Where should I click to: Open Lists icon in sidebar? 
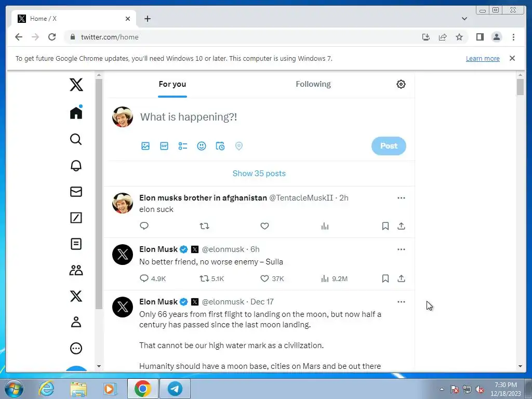click(x=76, y=244)
